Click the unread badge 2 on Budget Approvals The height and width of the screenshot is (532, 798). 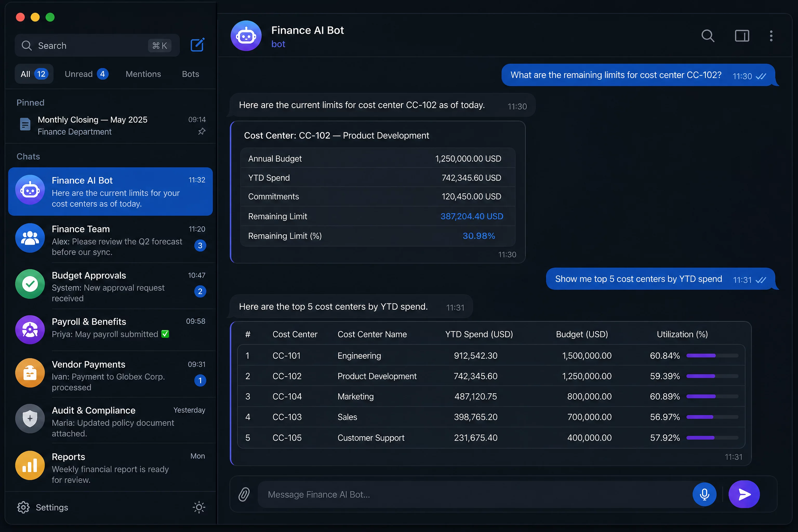click(x=200, y=291)
